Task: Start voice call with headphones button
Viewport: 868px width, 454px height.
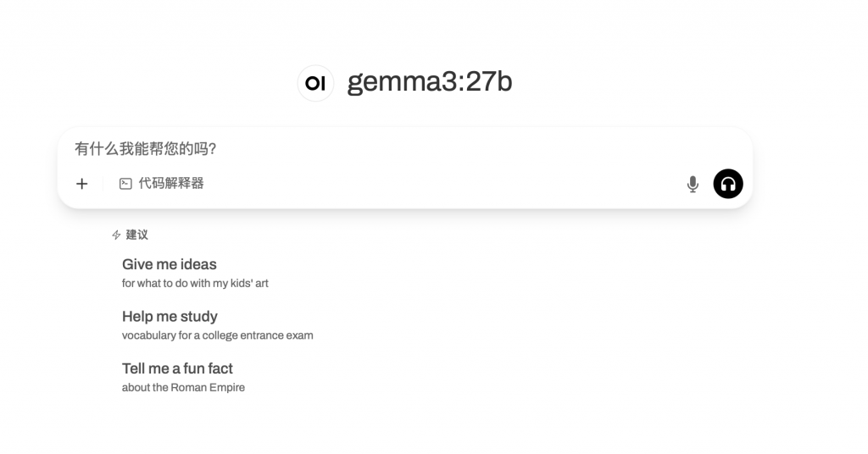Action: 728,184
